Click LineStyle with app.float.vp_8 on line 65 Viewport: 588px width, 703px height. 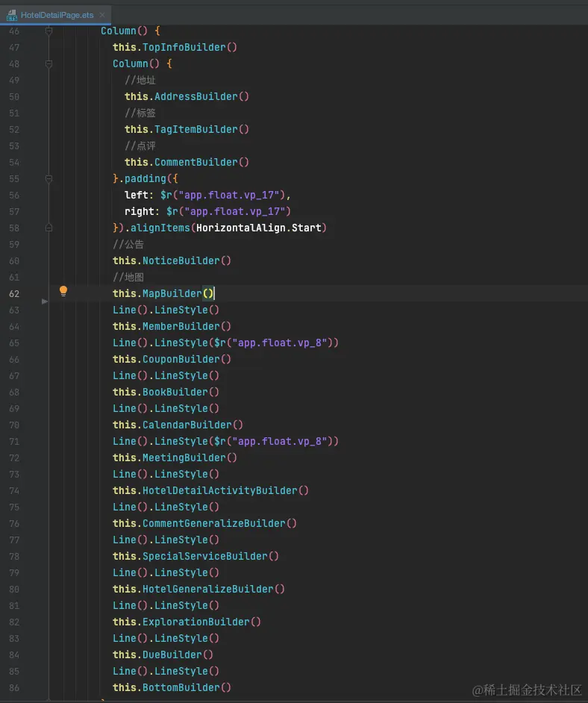tap(226, 343)
